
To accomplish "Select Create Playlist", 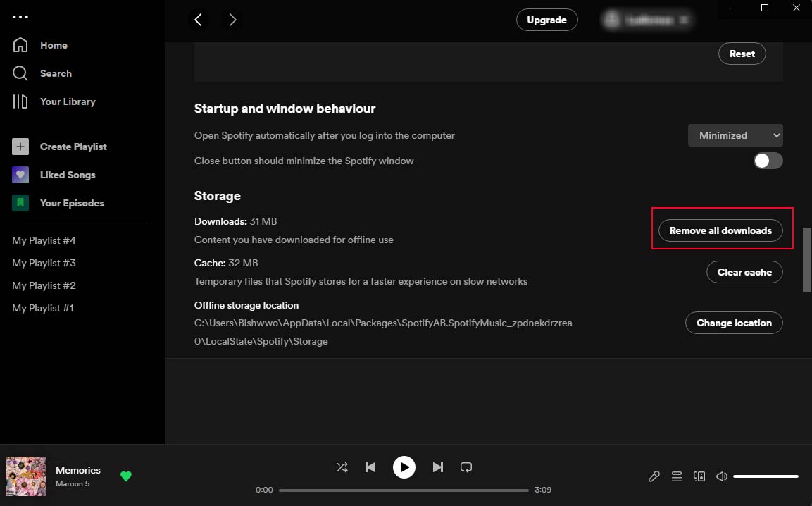I will point(73,147).
